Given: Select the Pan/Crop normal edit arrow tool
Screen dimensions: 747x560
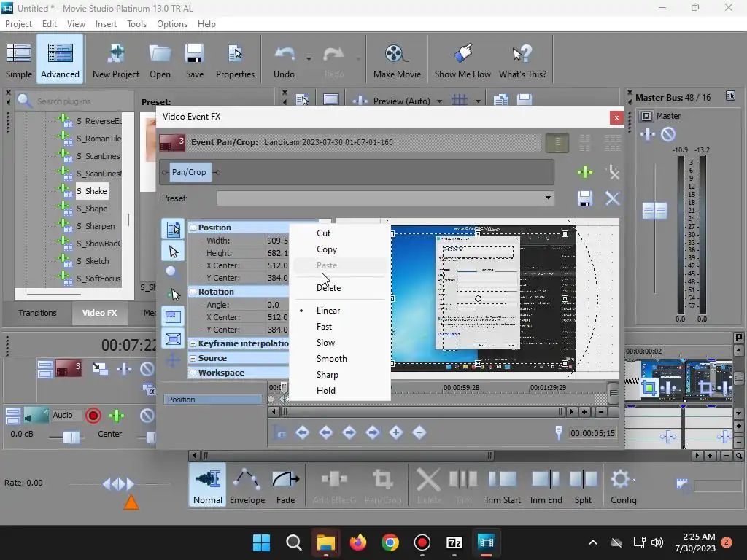Looking at the screenshot, I should 174,252.
